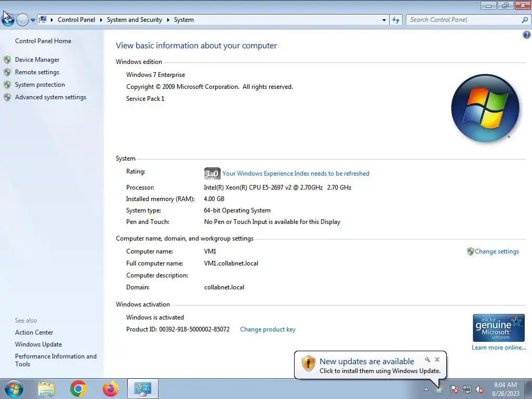This screenshot has width=532, height=399.
Task: Click the Windows 7 Enterprise edition text
Action: [156, 75]
